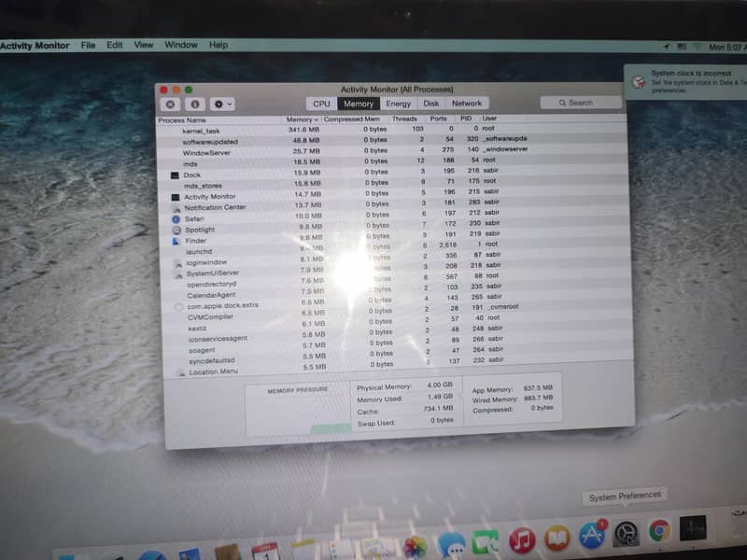Sort by the Memory column header
747x560 pixels.
301,119
